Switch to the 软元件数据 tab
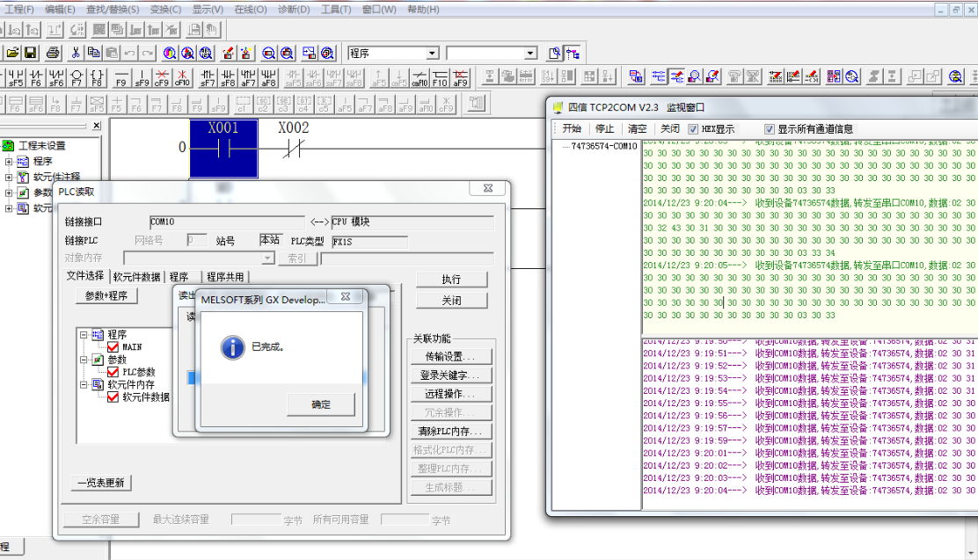The image size is (978, 560). tap(136, 276)
